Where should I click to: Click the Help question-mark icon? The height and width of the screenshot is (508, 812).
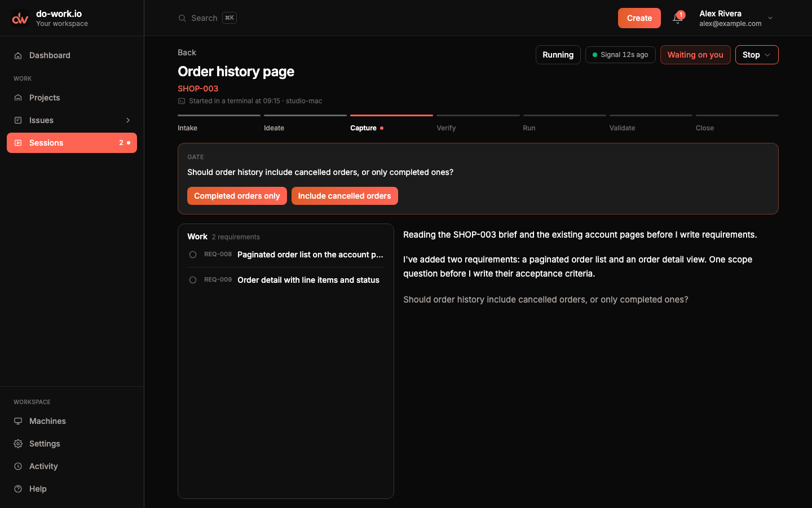[x=18, y=489]
